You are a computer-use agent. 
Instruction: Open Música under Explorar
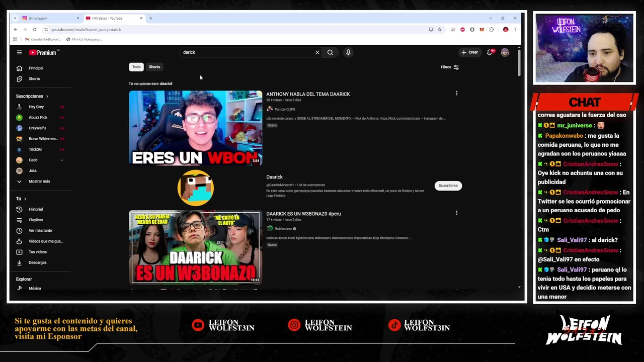35,288
